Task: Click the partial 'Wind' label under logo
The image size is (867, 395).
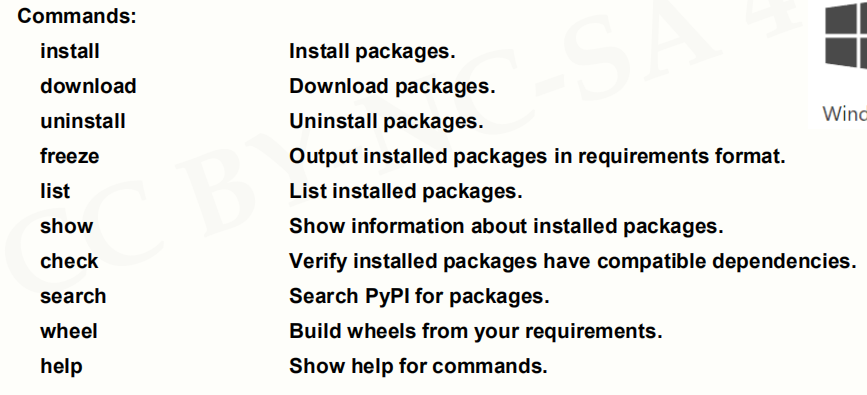Action: click(x=845, y=114)
